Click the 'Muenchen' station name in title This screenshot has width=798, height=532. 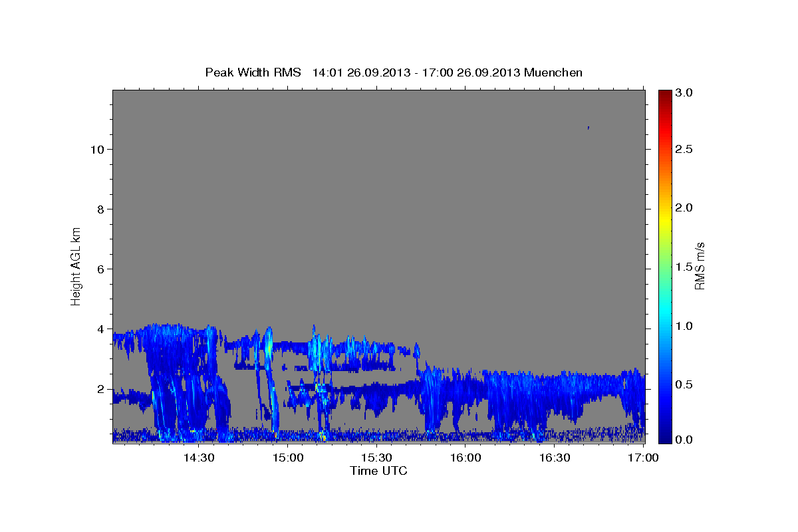[553, 72]
